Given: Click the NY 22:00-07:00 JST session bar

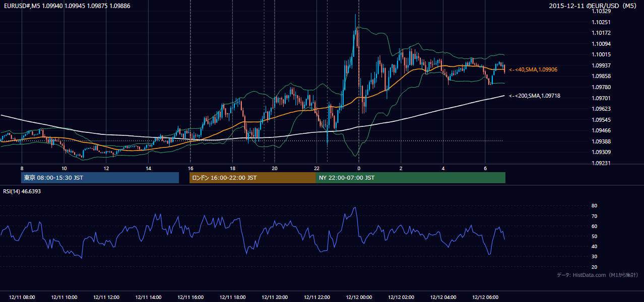Looking at the screenshot, I should (411, 178).
